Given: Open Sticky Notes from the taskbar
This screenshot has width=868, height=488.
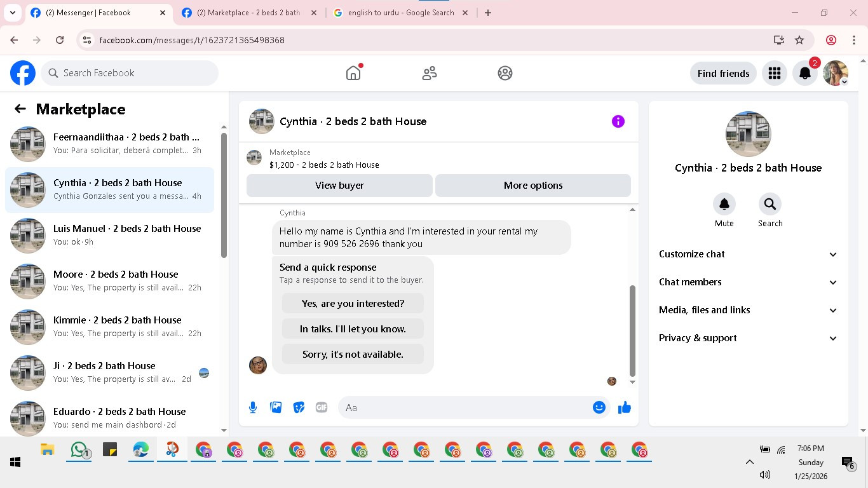Looking at the screenshot, I should 109,450.
